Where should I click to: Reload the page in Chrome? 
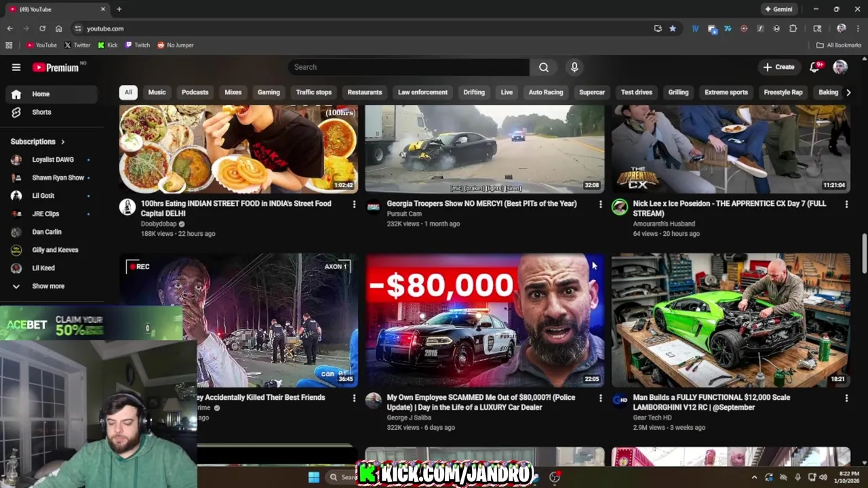coord(42,28)
